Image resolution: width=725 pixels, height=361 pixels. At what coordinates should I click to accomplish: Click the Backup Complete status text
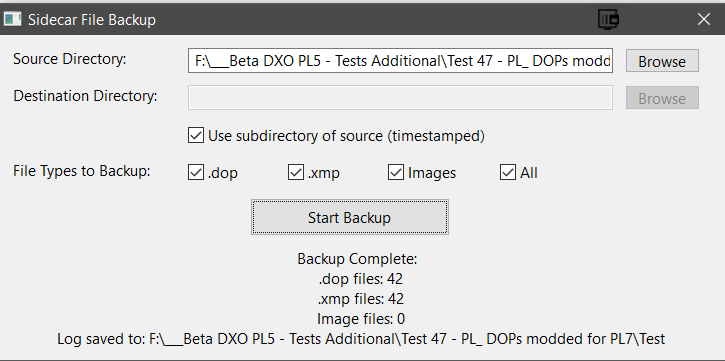(357, 259)
